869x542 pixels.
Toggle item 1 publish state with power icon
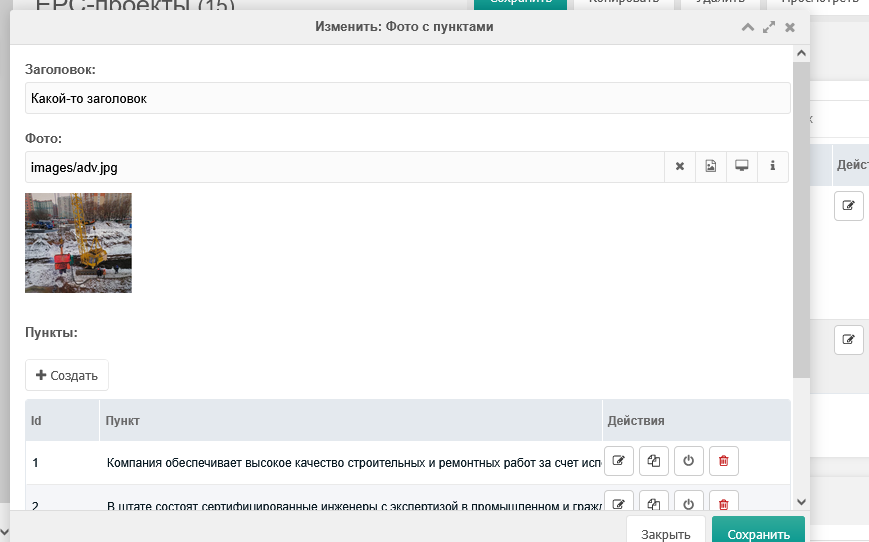tap(689, 461)
